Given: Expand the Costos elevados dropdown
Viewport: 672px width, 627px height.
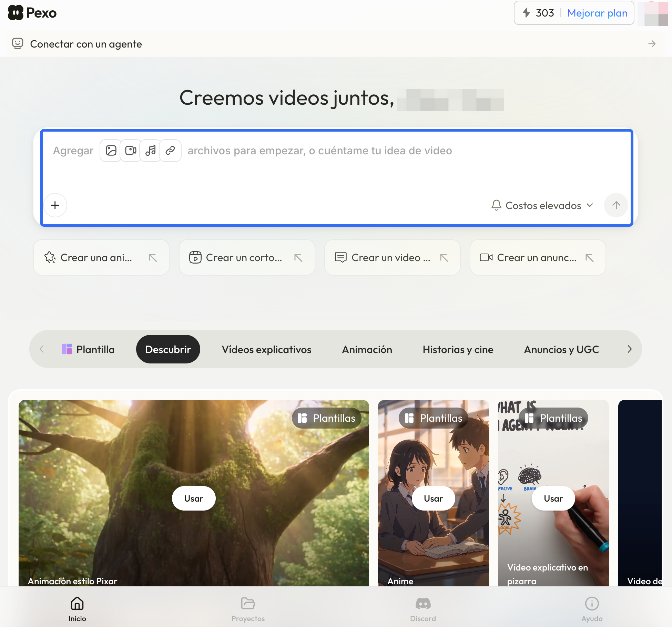Looking at the screenshot, I should [543, 205].
